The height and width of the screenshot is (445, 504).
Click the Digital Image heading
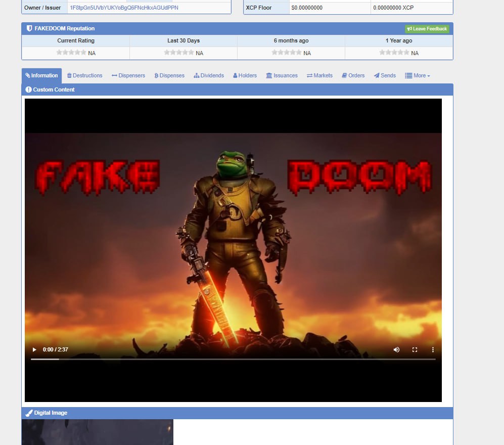[51, 413]
